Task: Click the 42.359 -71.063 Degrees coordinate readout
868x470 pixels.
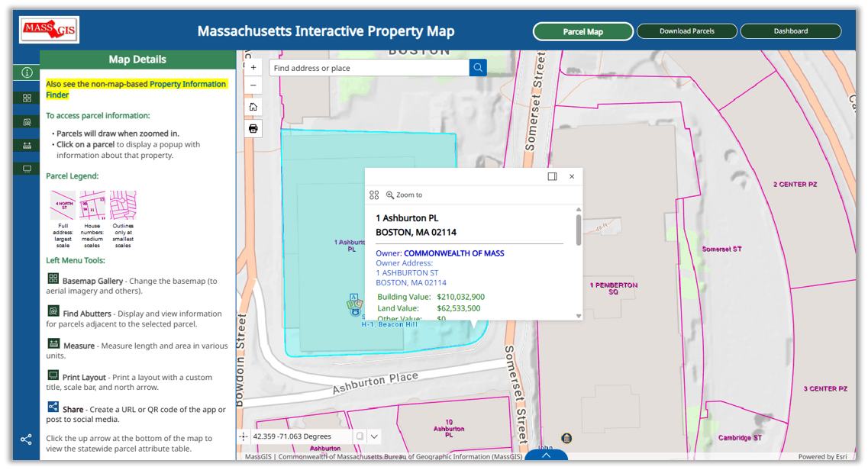Action: [292, 436]
